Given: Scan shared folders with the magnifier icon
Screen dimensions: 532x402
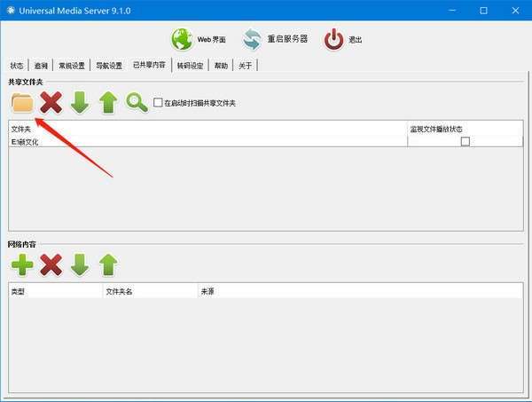Looking at the screenshot, I should [x=137, y=103].
